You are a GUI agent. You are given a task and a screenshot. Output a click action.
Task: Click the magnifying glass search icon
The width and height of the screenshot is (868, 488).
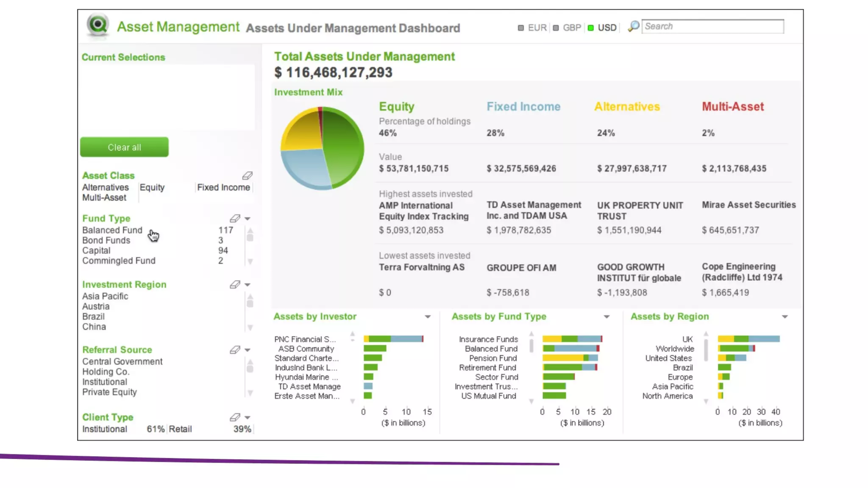point(633,26)
